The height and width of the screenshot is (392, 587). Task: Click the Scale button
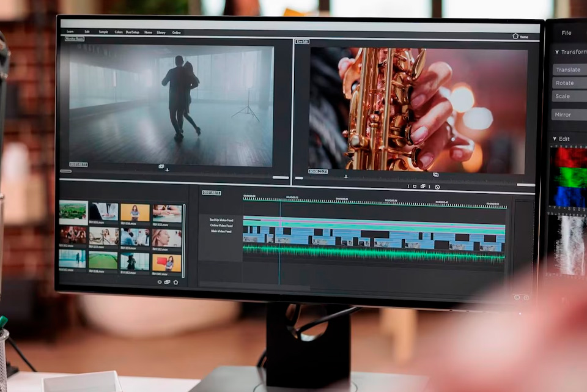click(x=570, y=96)
